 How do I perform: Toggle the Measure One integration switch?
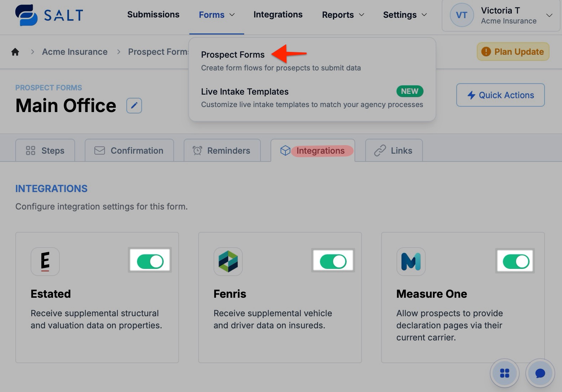[x=516, y=261]
